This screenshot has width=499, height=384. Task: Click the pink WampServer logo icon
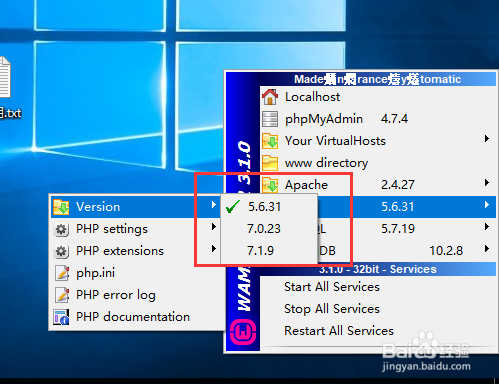click(243, 332)
